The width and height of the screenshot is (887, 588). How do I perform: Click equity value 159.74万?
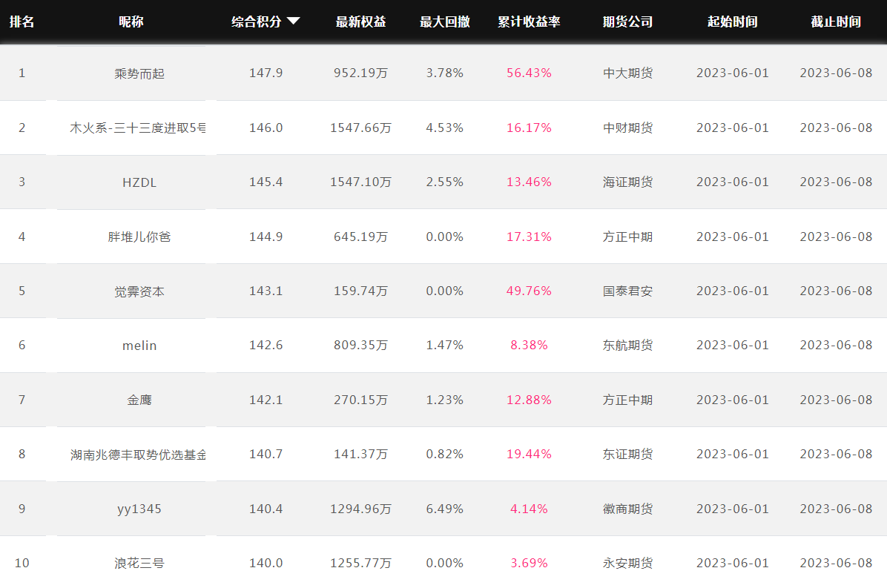[x=361, y=291]
